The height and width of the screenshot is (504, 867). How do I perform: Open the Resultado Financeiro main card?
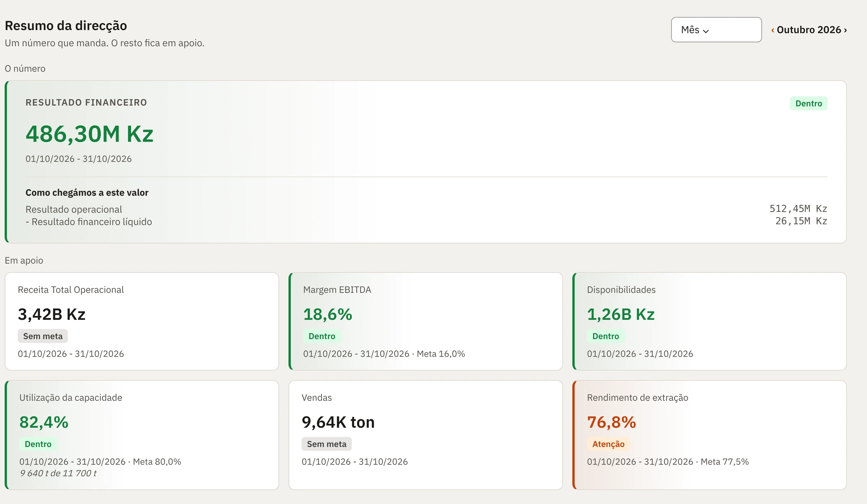coord(426,162)
